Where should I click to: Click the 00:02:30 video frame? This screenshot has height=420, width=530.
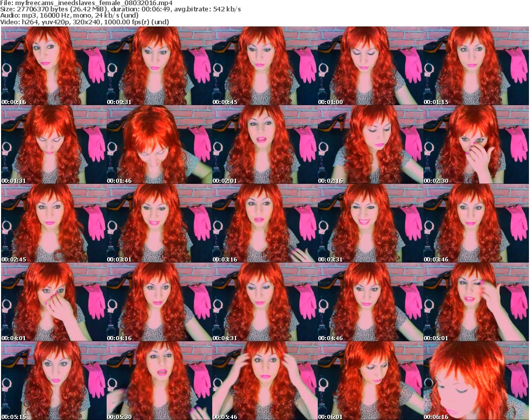476,144
